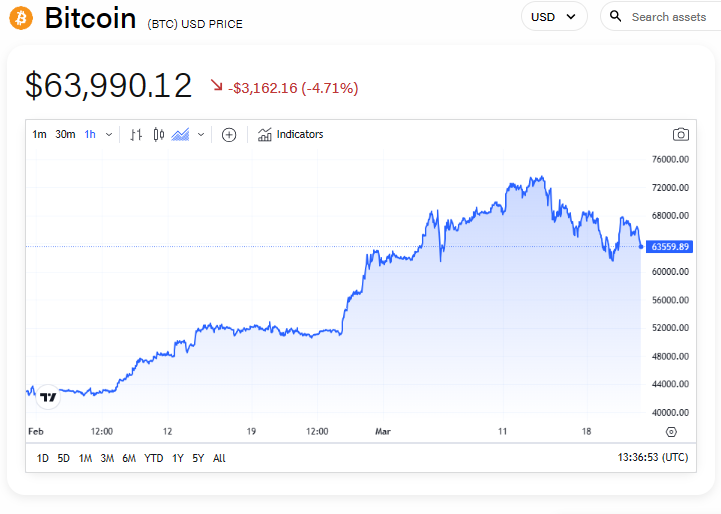Screen dimensions: 721x514
Task: Click the Feb date axis label
Action: point(36,431)
